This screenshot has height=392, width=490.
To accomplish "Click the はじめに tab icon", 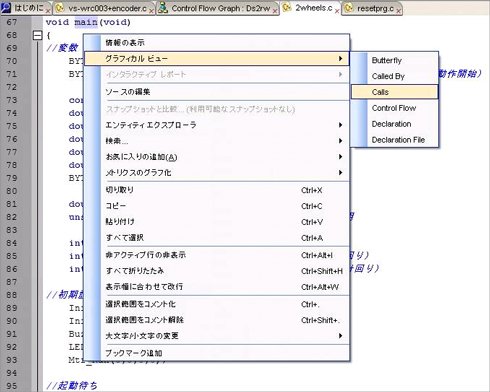I will tap(6, 8).
